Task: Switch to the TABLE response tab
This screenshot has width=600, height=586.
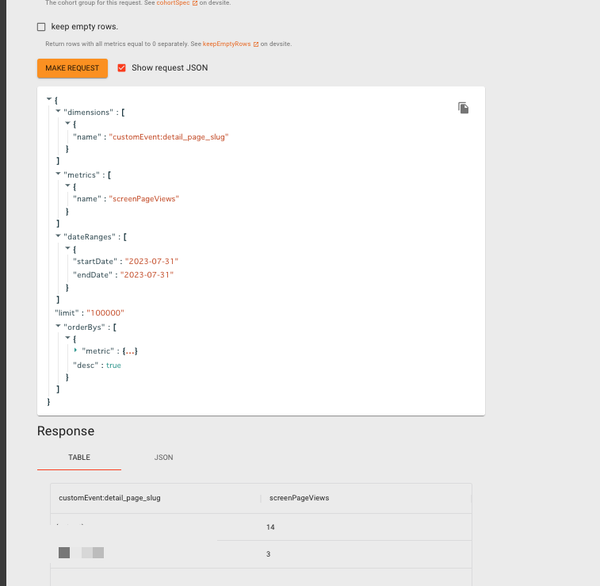Action: tap(79, 457)
